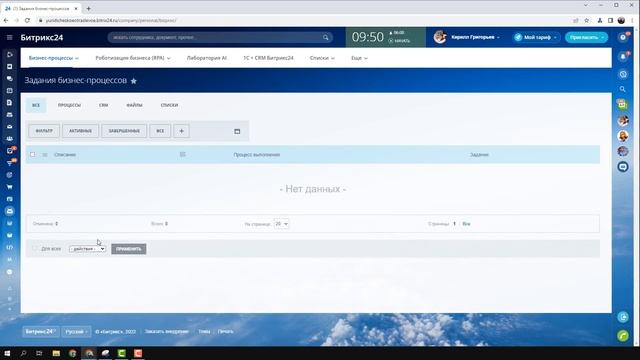The image size is (640, 360).
Task: Click the green phone icon at bottom right
Action: [623, 336]
